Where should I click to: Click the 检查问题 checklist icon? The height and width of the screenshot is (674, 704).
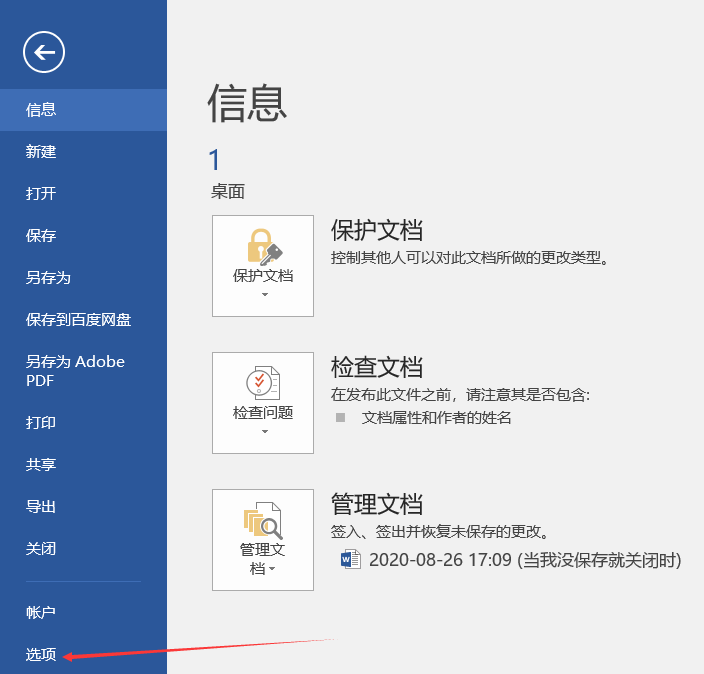[263, 383]
